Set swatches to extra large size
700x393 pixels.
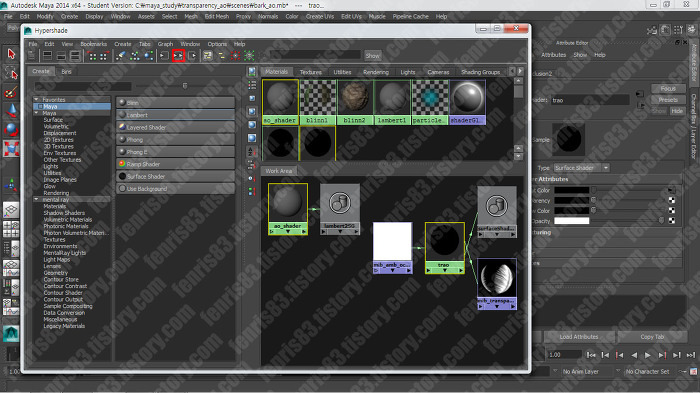coord(252,138)
